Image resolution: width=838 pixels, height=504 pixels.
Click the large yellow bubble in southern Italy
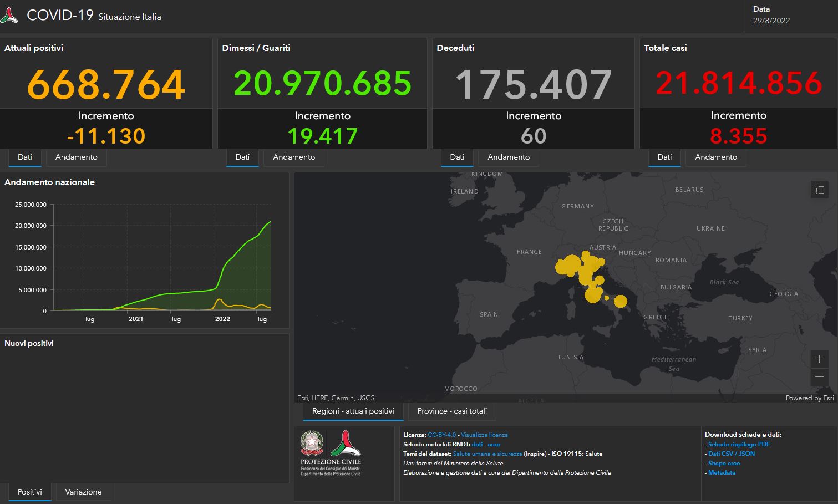(x=620, y=301)
